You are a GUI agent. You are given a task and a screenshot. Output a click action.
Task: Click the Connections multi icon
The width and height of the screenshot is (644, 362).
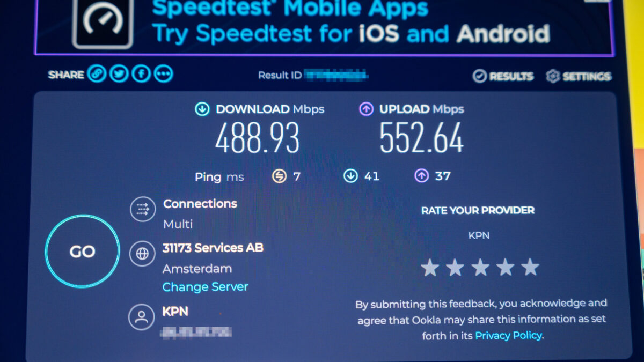(x=142, y=210)
